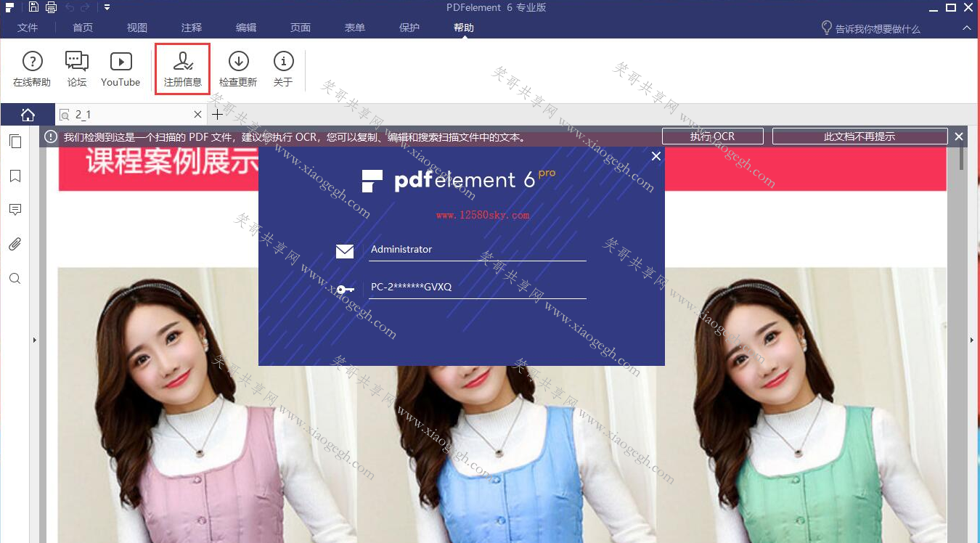Image resolution: width=980 pixels, height=543 pixels.
Task: Click the PC-2*******GVXQ key field
Action: tap(477, 287)
